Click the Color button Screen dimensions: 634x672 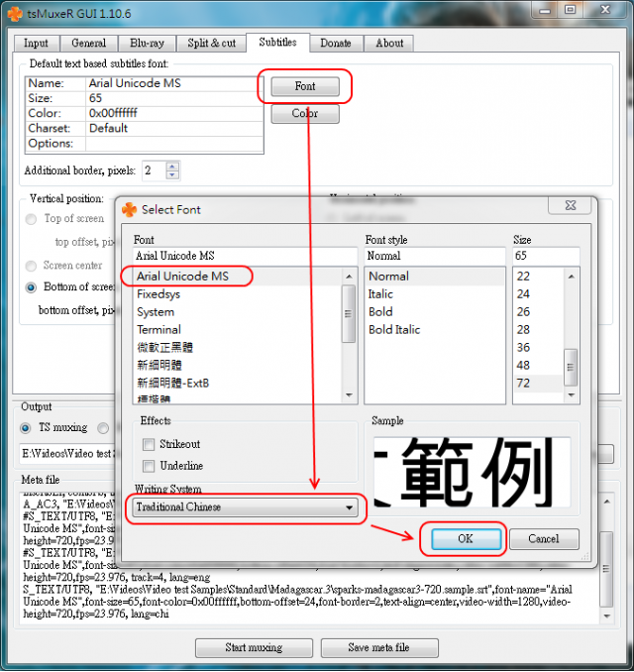click(305, 114)
